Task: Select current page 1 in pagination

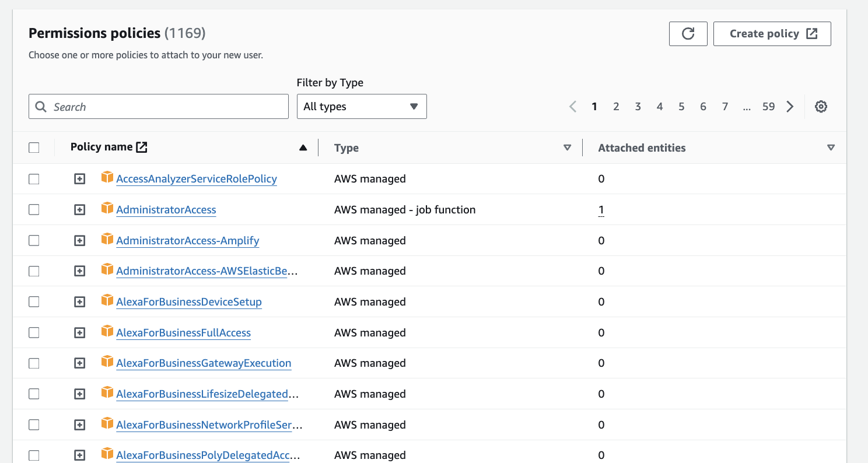Action: [x=594, y=107]
